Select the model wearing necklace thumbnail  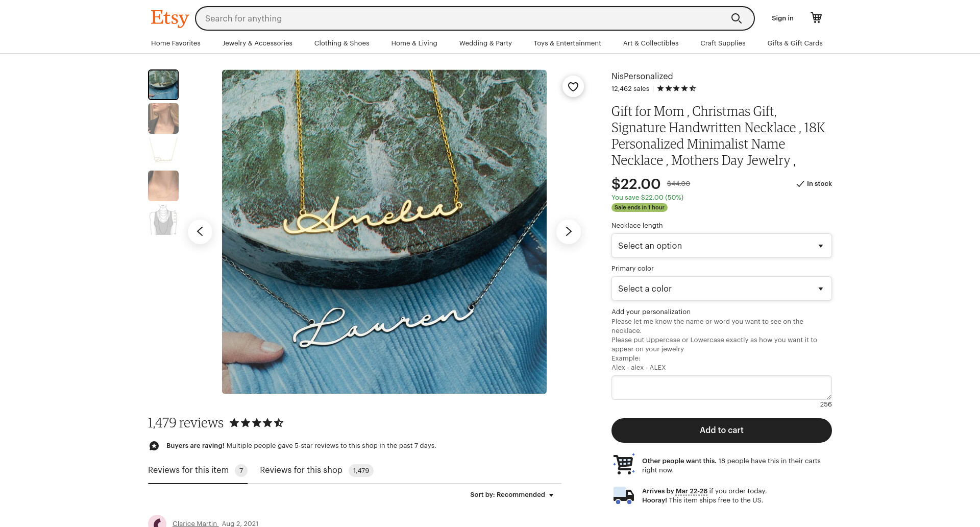(163, 118)
